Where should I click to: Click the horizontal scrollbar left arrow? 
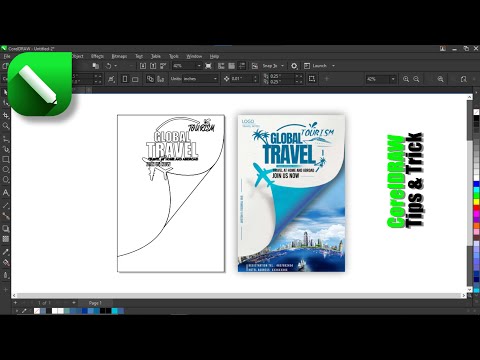click(14, 296)
